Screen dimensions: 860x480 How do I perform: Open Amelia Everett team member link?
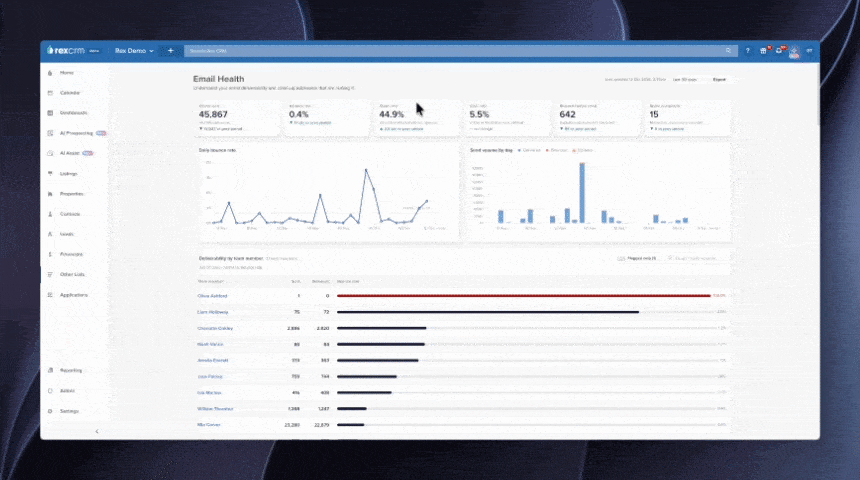212,360
